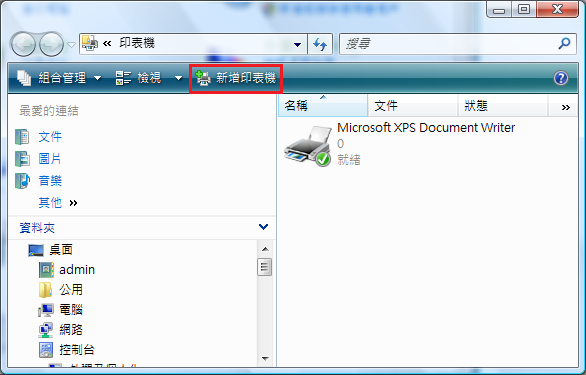Open the 圖片 favorite link
The height and width of the screenshot is (375, 586).
pyautogui.click(x=50, y=159)
